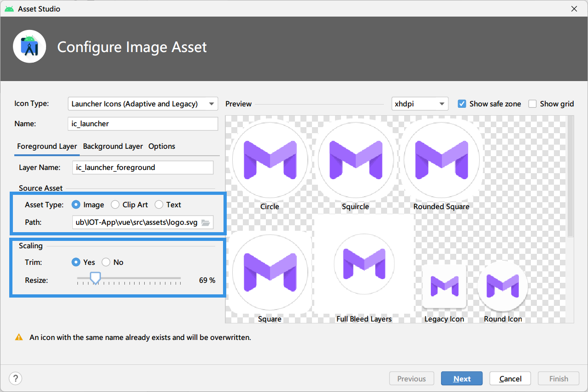Screen dimensions: 588x392
Task: Select the Round Icon preview
Action: click(x=503, y=287)
